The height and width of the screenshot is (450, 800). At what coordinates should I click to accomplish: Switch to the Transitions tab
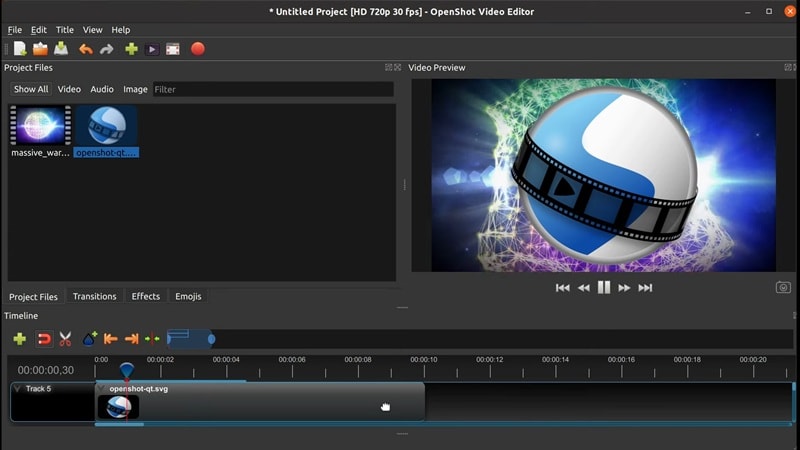point(94,296)
